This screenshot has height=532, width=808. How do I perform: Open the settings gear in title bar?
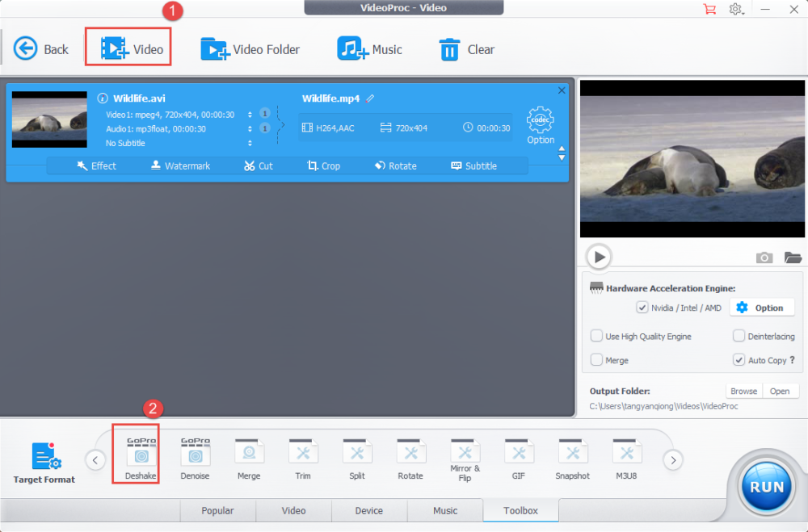736,9
